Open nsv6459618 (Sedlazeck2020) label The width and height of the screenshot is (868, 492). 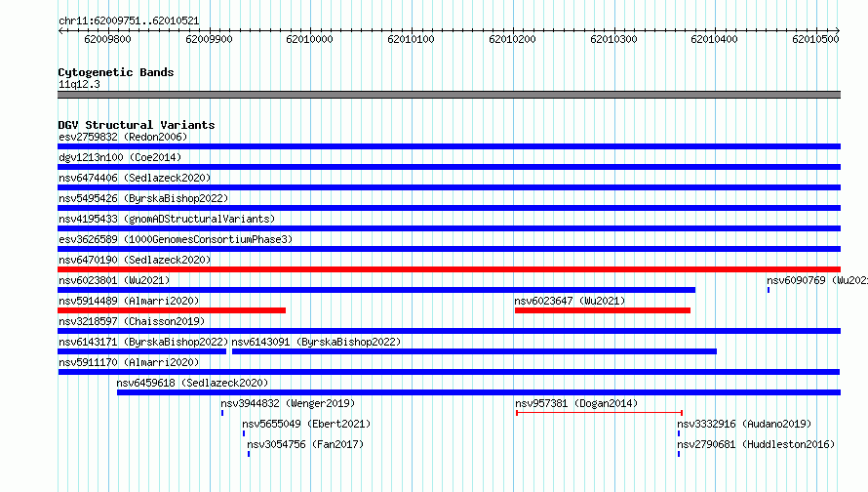(192, 383)
